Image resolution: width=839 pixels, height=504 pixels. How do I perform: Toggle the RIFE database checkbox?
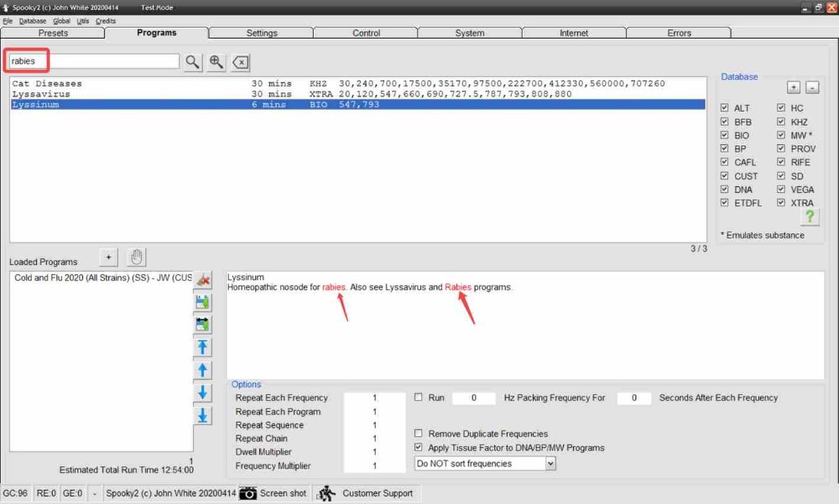coord(781,162)
